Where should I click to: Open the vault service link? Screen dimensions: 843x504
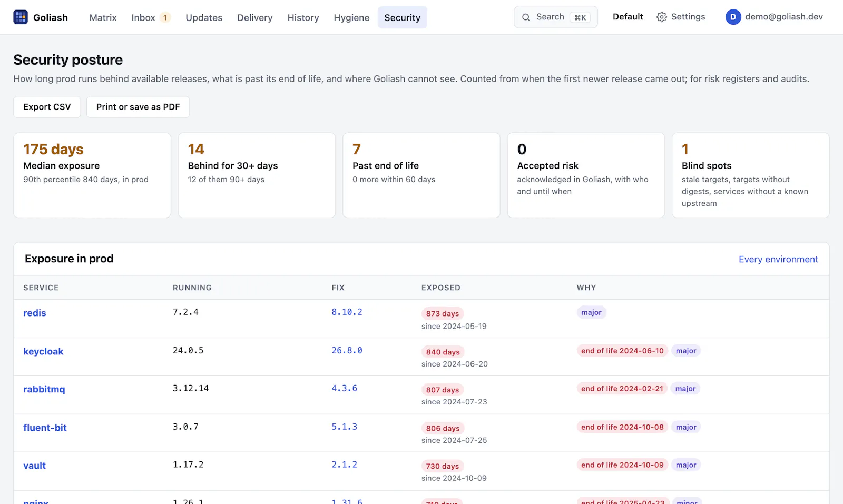(x=35, y=466)
